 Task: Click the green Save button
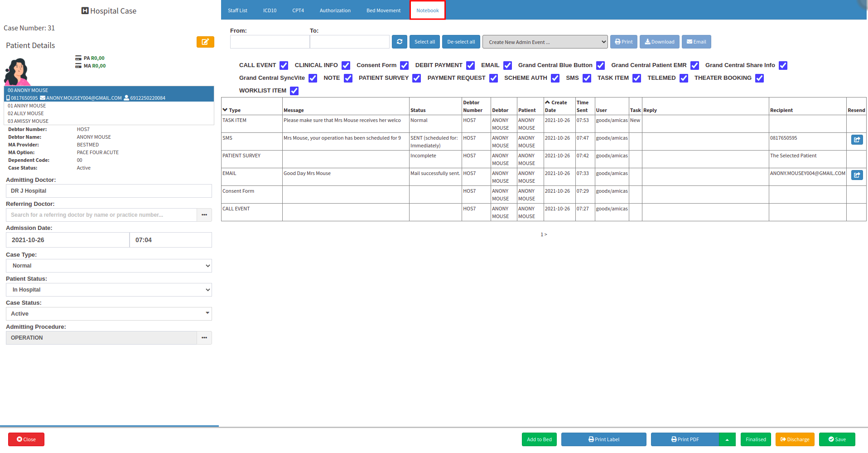837,439
